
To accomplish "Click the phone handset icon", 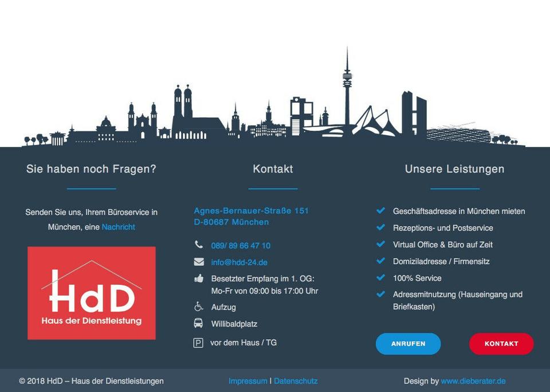I will [199, 245].
